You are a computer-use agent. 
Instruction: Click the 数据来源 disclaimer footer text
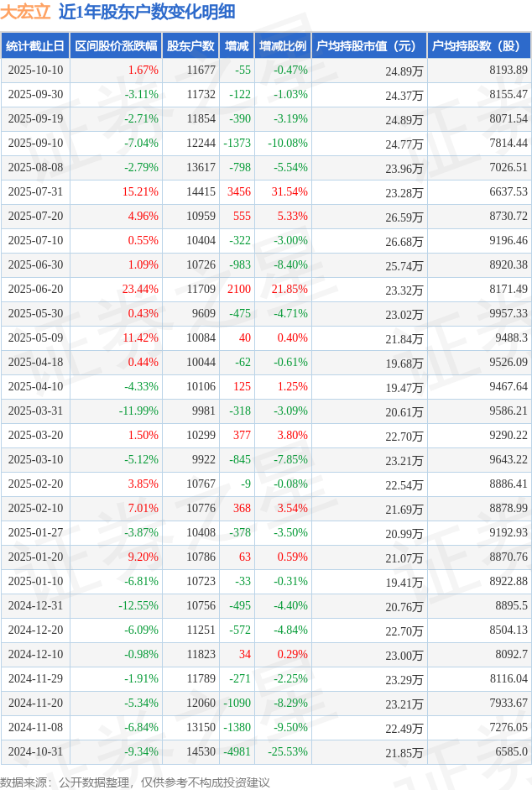(135, 782)
